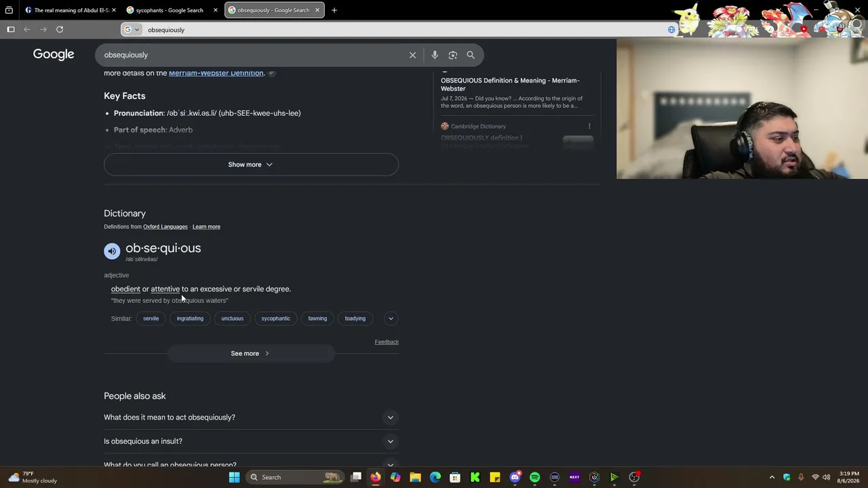Expand Key Facts with Show more
The width and height of the screenshot is (868, 488).
click(251, 165)
